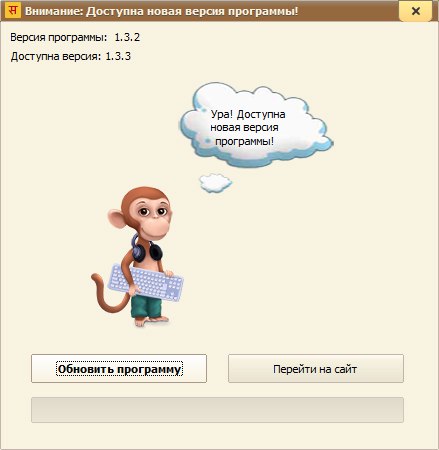
Task: Click the monkey's curled tail
Action: 108,295
